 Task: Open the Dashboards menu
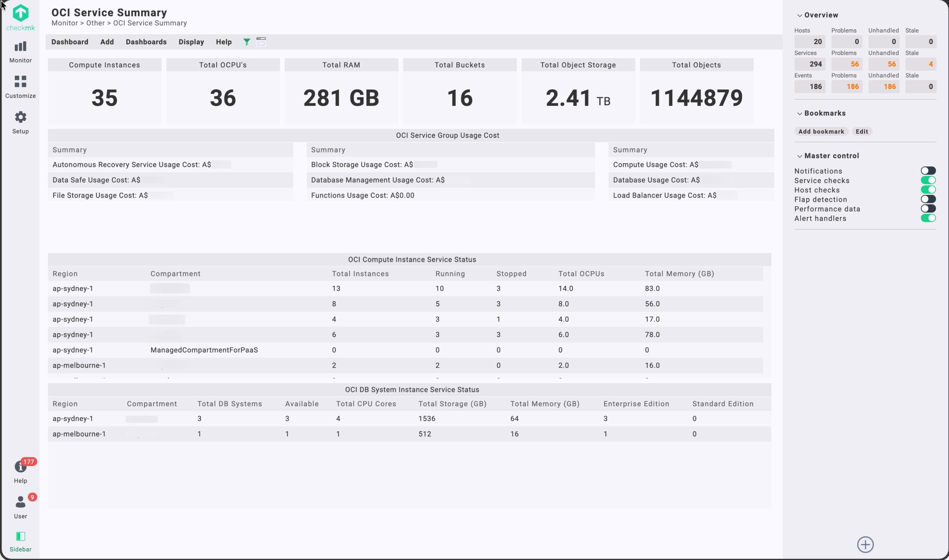[x=146, y=42]
